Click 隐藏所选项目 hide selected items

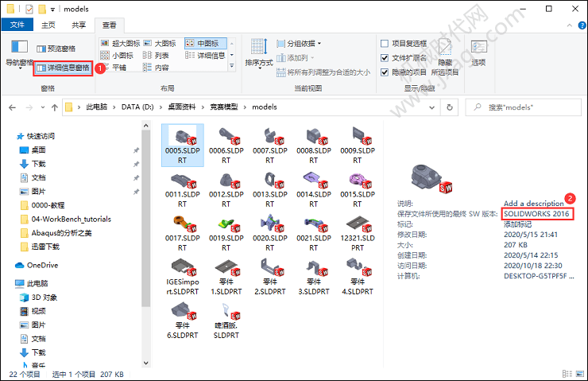(x=445, y=57)
